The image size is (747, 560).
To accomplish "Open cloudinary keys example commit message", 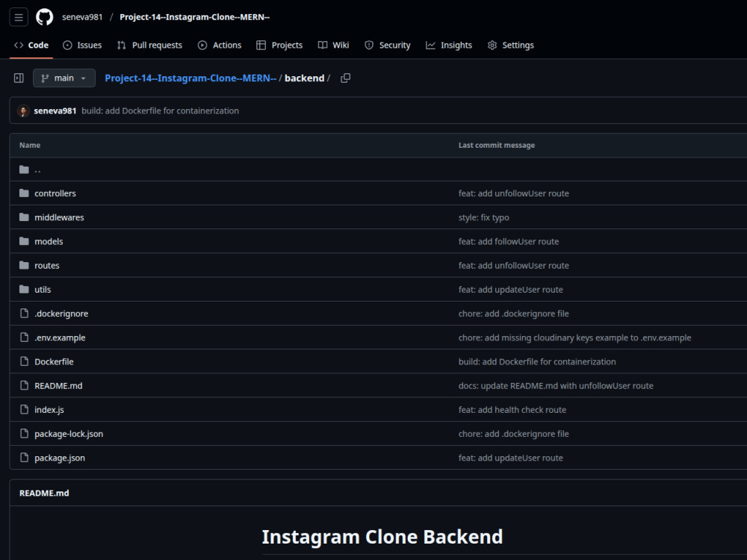I will pos(574,337).
